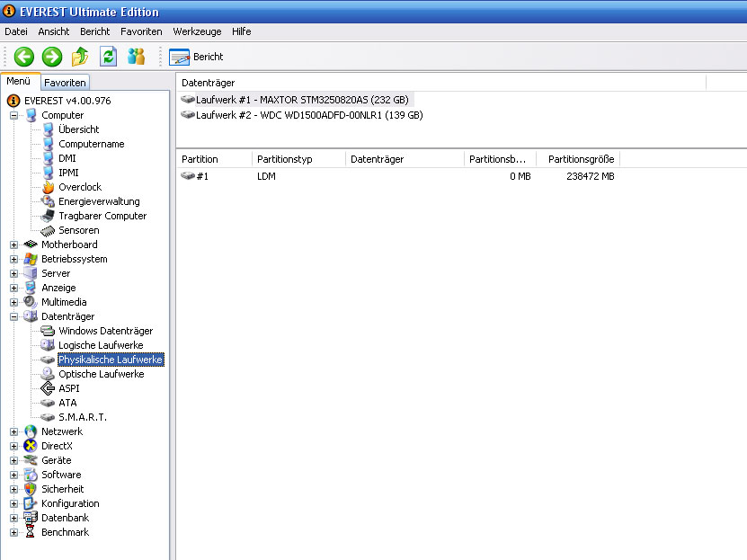Switch to the Favoriten sidebar tab
Image resolution: width=747 pixels, height=560 pixels.
click(x=65, y=83)
